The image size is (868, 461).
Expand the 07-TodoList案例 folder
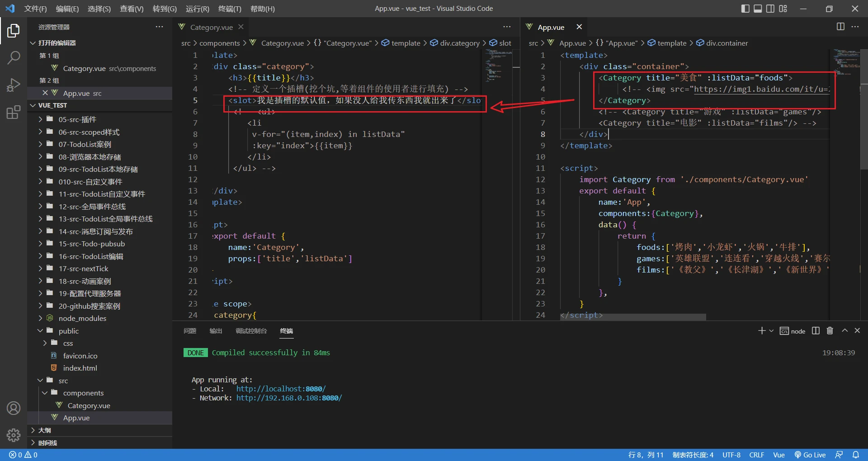tap(85, 145)
